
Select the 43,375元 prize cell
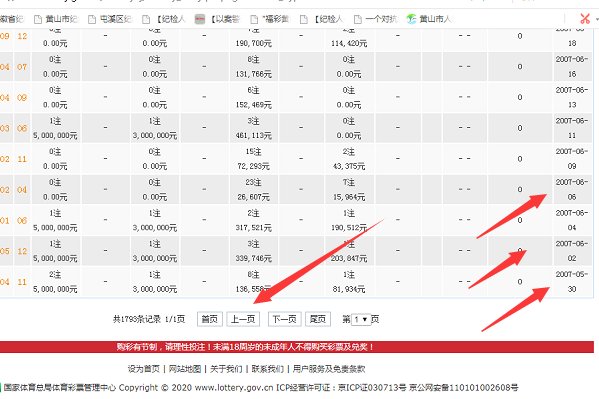pos(349,166)
